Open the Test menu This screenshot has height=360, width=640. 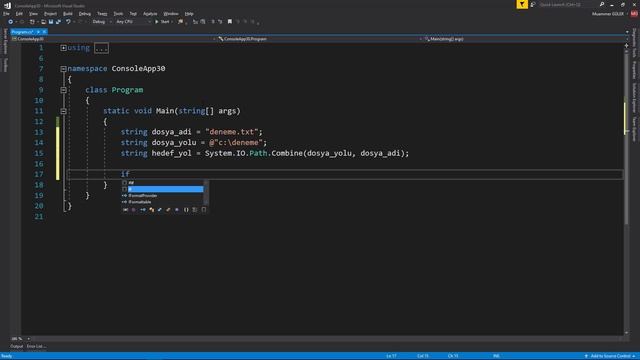click(x=133, y=14)
